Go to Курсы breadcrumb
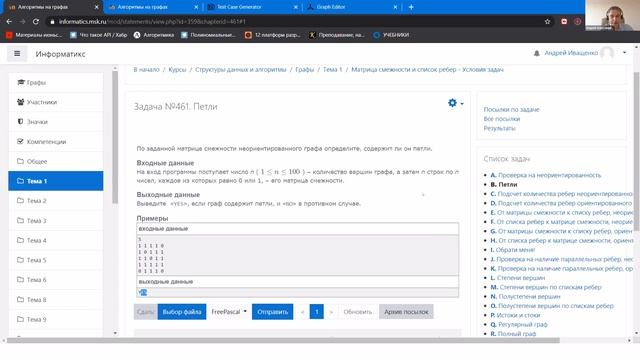640x360 pixels. coord(177,70)
